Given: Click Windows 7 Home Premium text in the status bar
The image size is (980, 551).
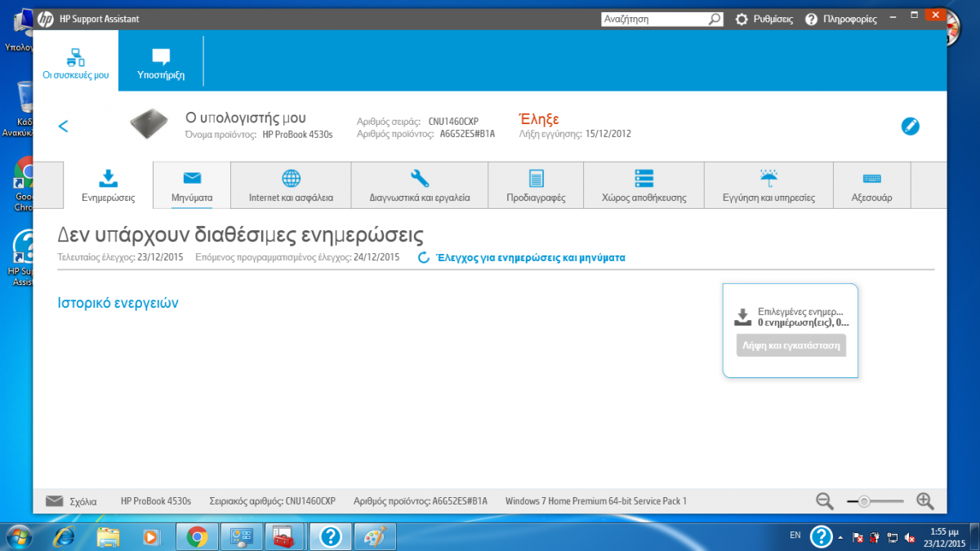Looking at the screenshot, I should click(596, 501).
